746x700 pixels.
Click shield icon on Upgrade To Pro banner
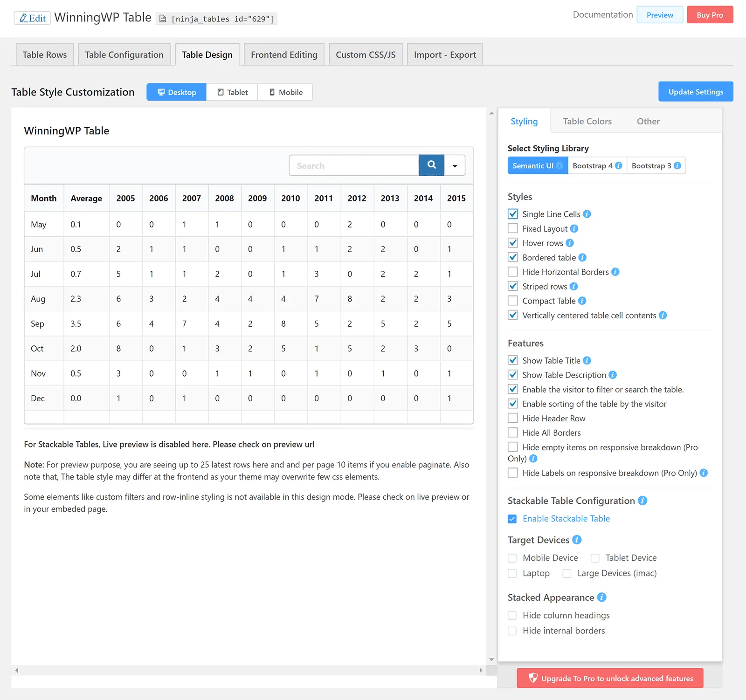click(x=533, y=678)
